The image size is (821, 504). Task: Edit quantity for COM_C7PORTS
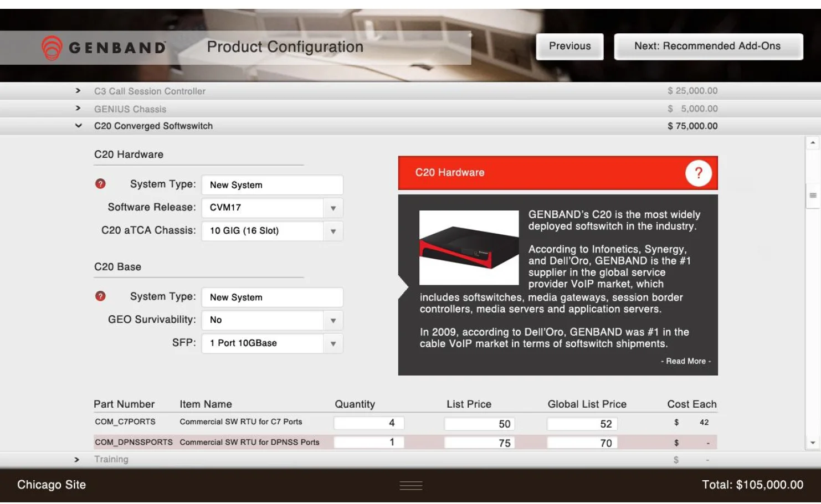[369, 423]
